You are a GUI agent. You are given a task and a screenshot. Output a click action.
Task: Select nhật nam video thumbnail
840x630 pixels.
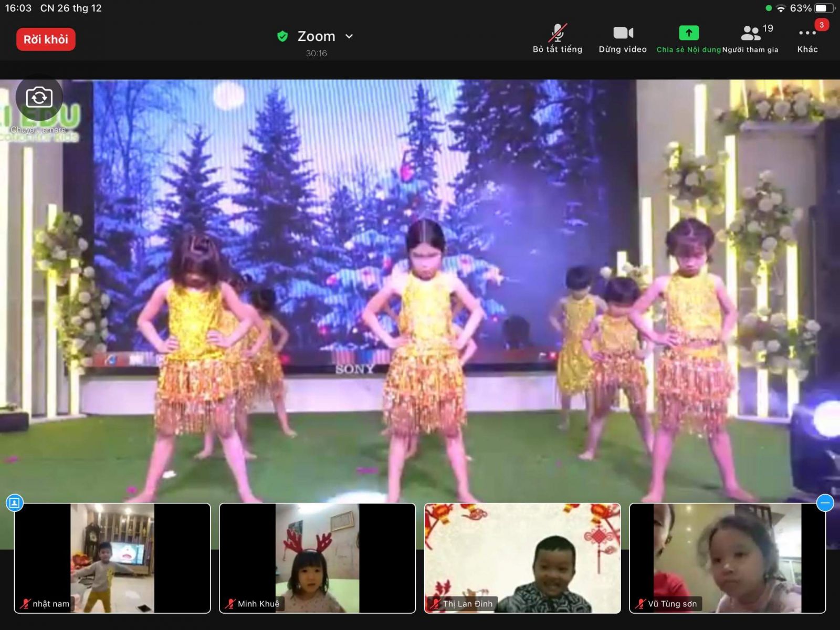[x=112, y=558]
